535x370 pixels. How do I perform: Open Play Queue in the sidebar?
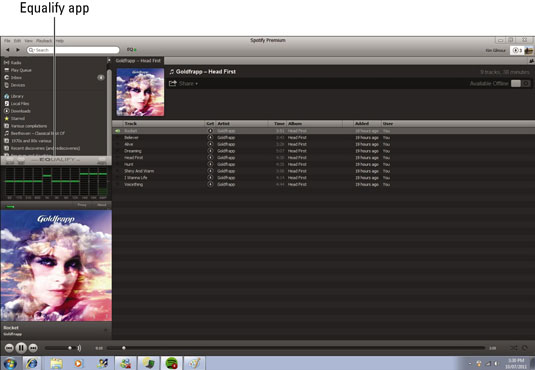[18, 70]
